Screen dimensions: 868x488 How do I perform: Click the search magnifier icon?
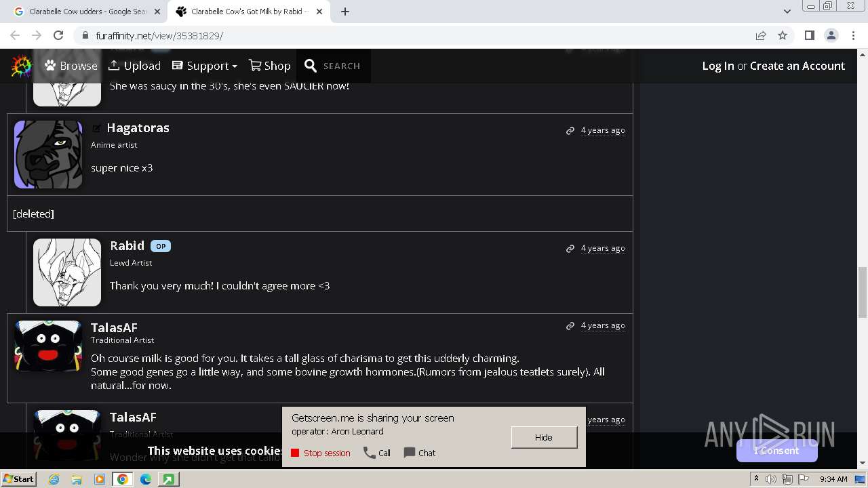(311, 66)
